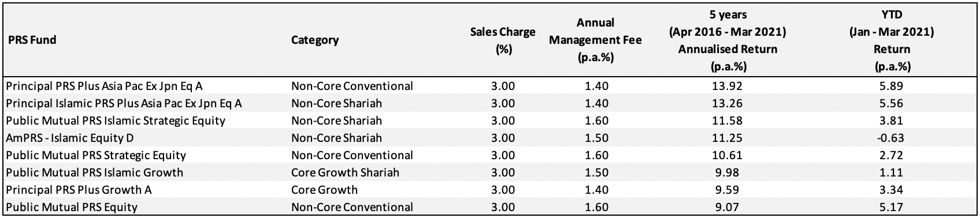Click the Core Growth Shariah category cell
This screenshot has height=218, width=980.
click(345, 173)
